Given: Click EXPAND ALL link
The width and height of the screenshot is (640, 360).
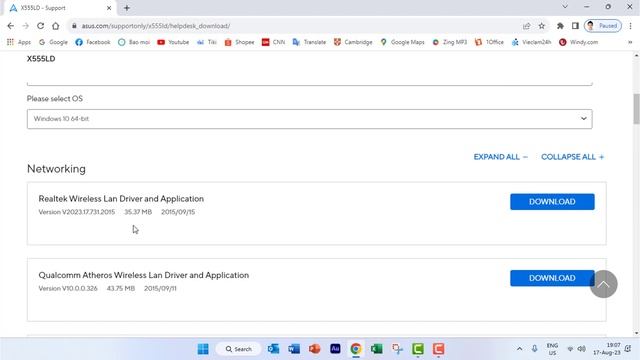Looking at the screenshot, I should click(x=500, y=157).
